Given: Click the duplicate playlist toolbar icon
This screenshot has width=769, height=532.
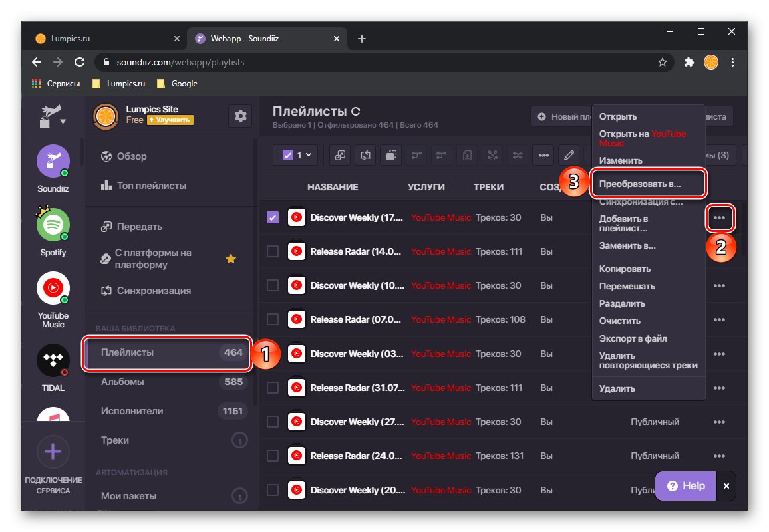Looking at the screenshot, I should pos(392,156).
